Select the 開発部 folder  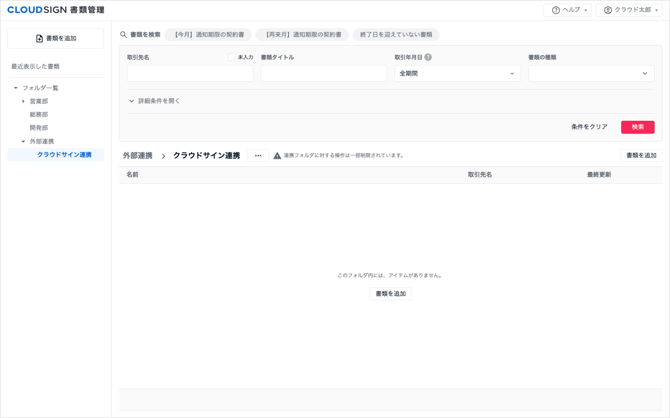point(39,128)
